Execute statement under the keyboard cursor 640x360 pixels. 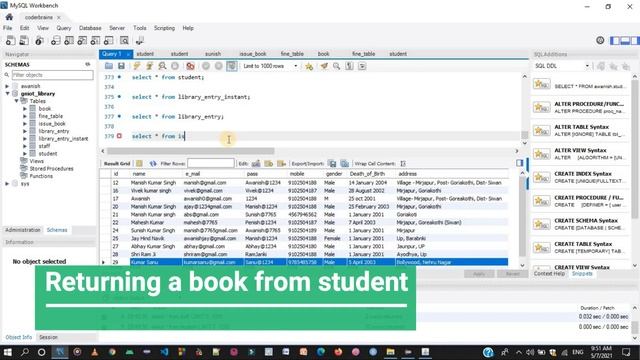pyautogui.click(x=149, y=66)
